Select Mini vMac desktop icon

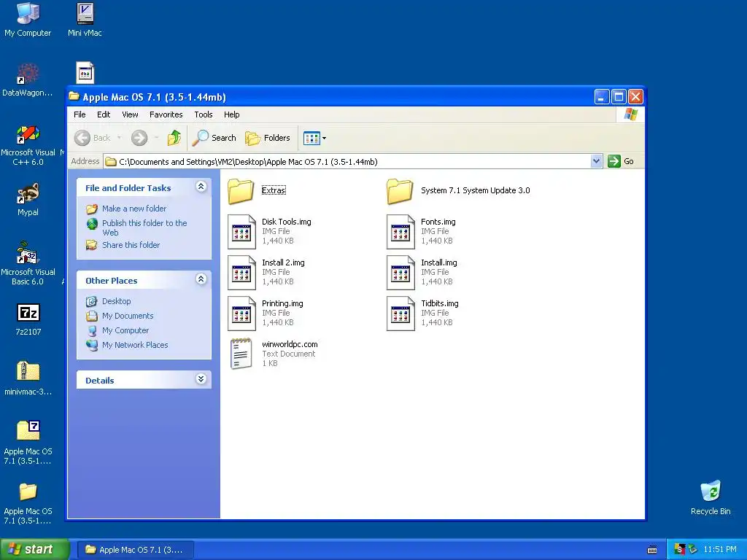coord(85,20)
